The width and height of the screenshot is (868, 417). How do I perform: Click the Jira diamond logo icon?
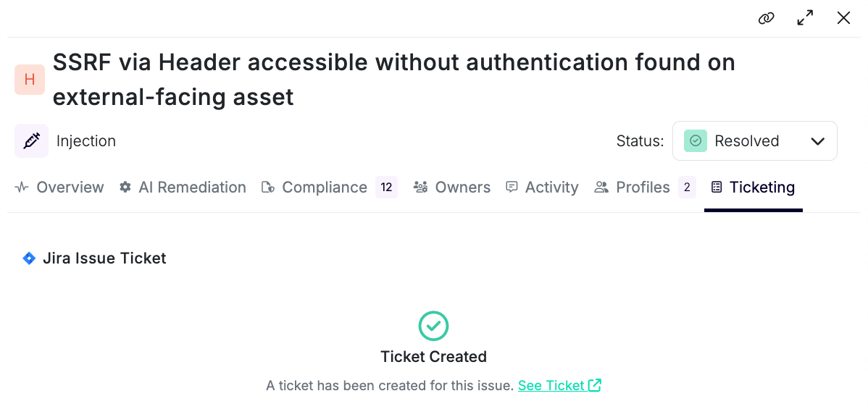[29, 258]
